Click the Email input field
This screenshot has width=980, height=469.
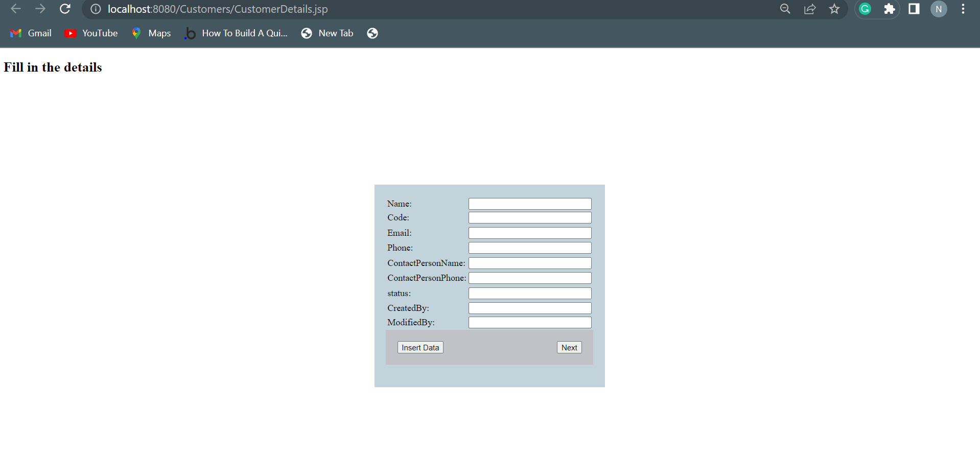point(529,232)
